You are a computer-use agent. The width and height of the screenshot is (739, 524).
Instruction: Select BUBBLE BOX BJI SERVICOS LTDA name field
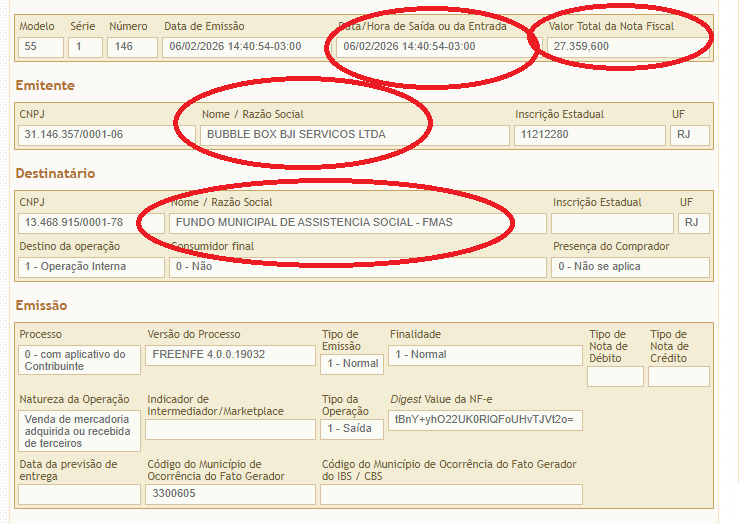click(x=355, y=135)
